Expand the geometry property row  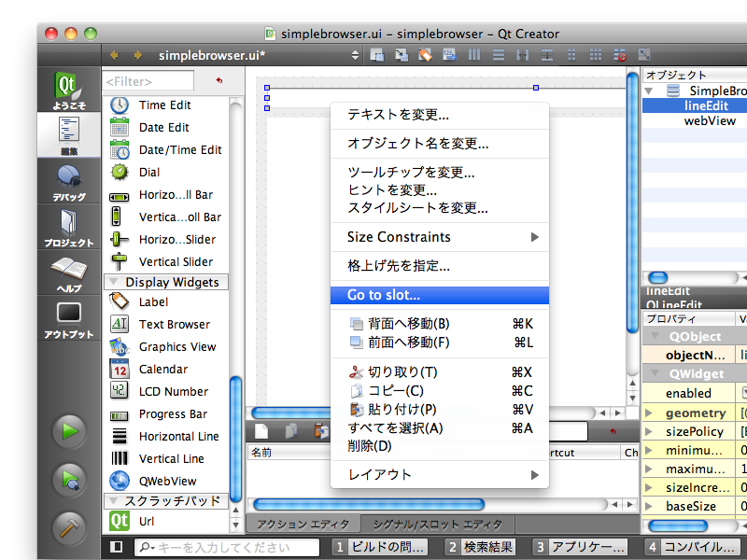coord(650,413)
